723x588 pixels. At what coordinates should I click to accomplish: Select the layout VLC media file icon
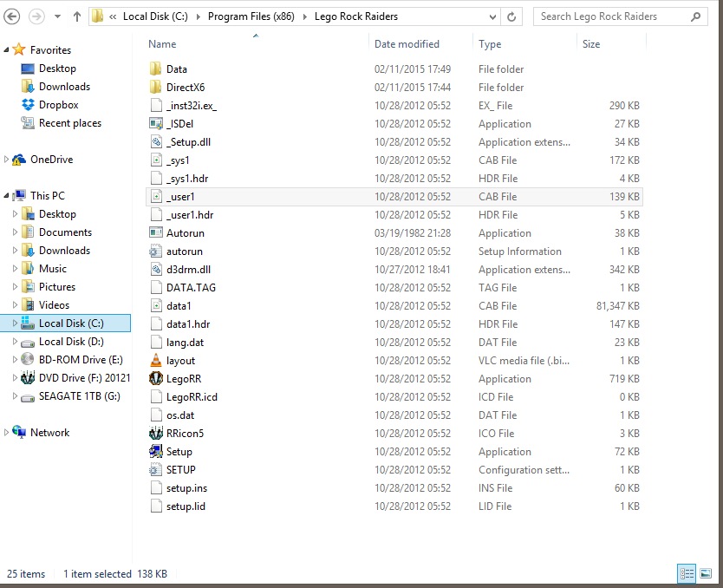156,361
